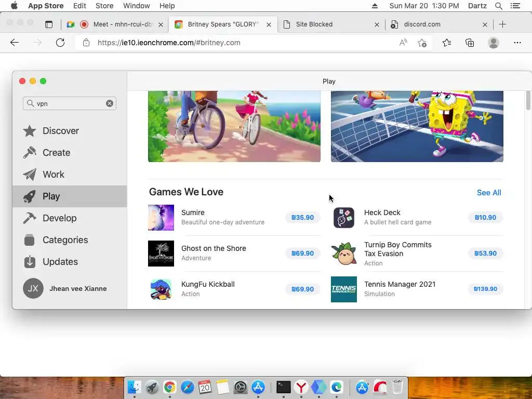Open the Help menu in menu bar

click(x=167, y=6)
